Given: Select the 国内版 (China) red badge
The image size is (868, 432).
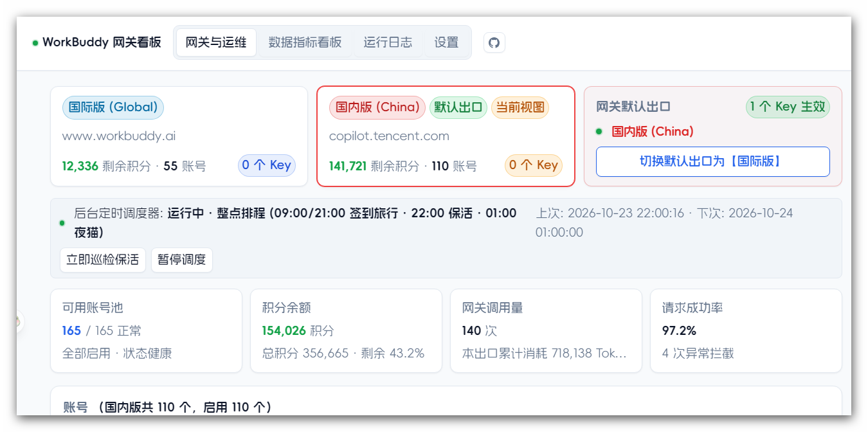Looking at the screenshot, I should point(377,107).
